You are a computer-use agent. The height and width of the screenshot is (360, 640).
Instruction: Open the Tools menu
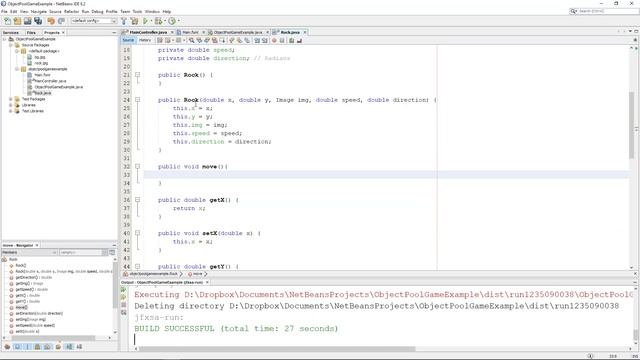[137, 11]
